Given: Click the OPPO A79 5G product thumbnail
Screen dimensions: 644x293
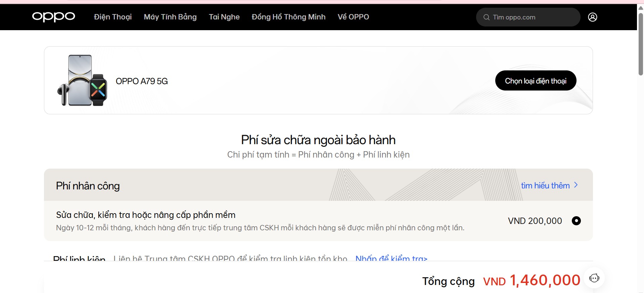Looking at the screenshot, I should pos(82,80).
